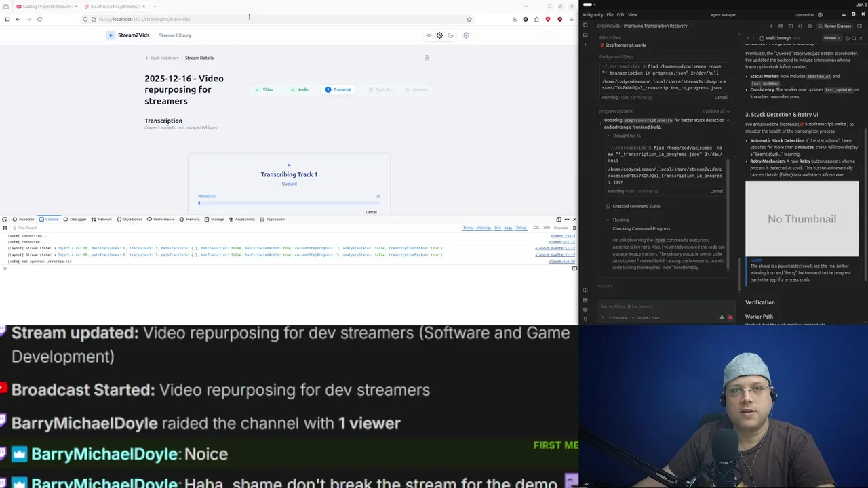The image size is (868, 488).
Task: Open the Firefox list all tabs dropdown
Action: [x=526, y=7]
